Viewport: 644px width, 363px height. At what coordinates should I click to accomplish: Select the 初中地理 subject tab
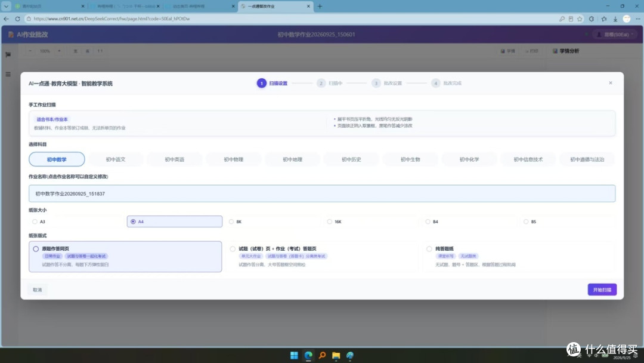[292, 159]
